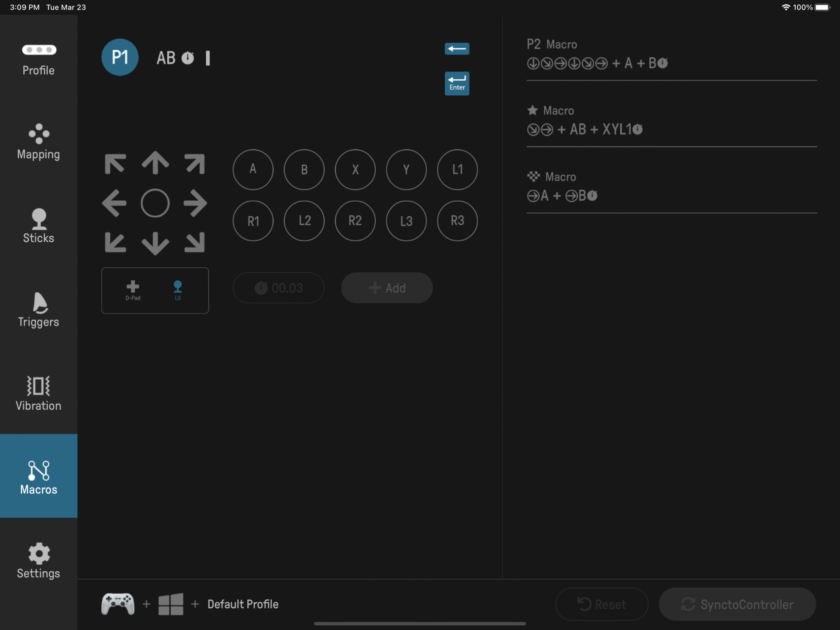This screenshot has width=840, height=630.
Task: Open the app Settings panel
Action: (x=38, y=560)
